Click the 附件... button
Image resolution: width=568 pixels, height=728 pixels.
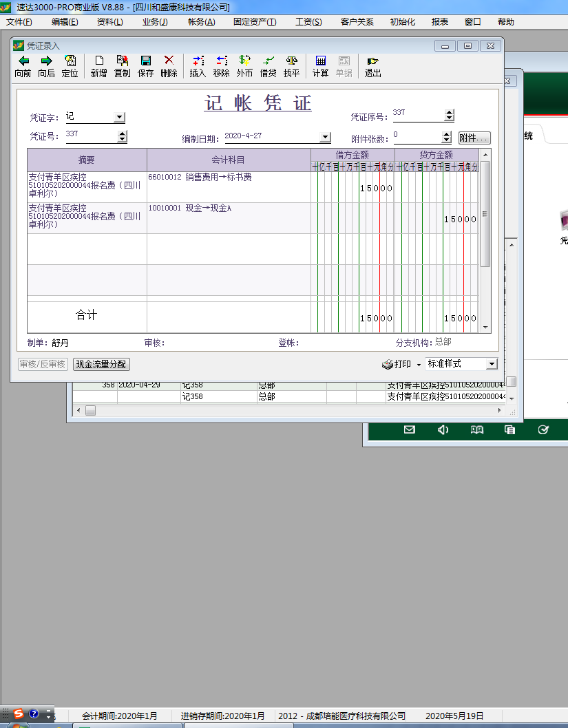coord(474,138)
